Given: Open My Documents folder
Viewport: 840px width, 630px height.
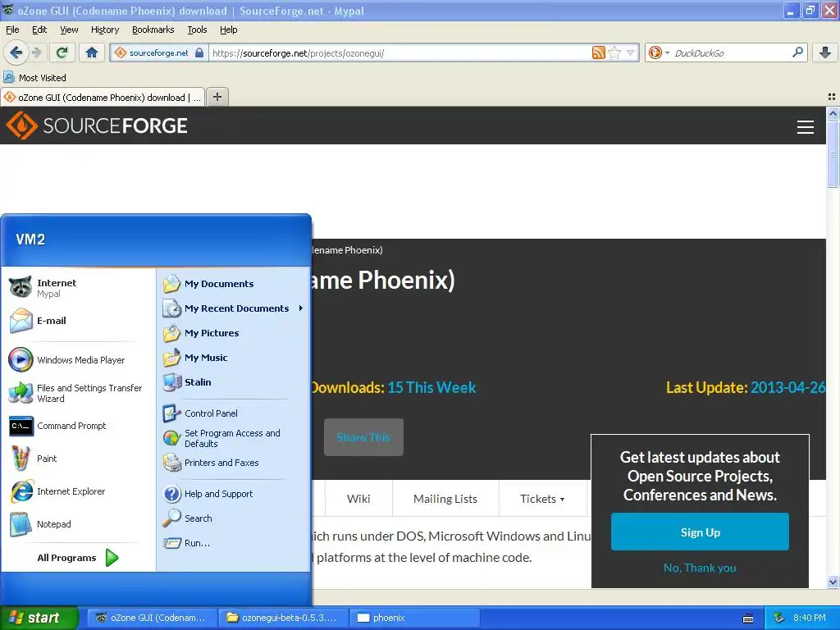Looking at the screenshot, I should pyautogui.click(x=233, y=284).
